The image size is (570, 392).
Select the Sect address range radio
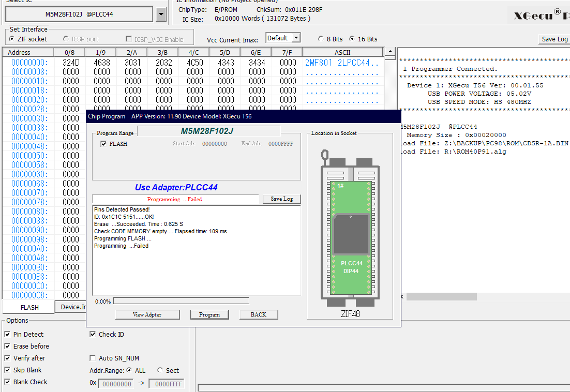pos(160,371)
